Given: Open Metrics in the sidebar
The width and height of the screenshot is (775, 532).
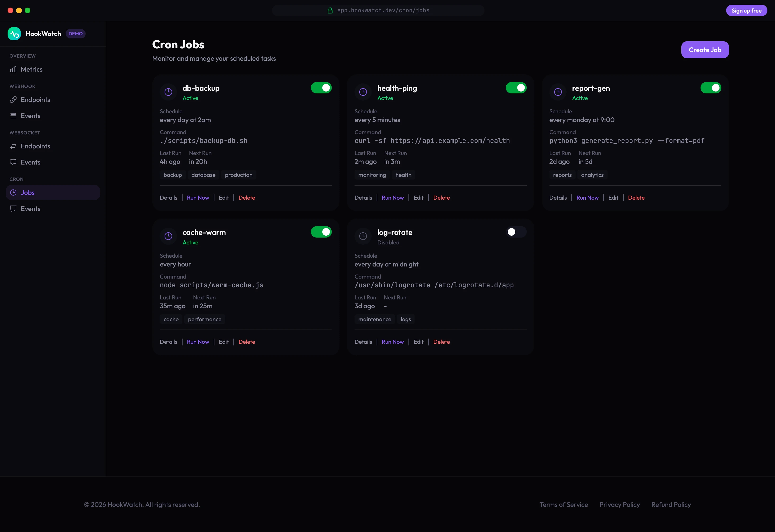Looking at the screenshot, I should 32,69.
